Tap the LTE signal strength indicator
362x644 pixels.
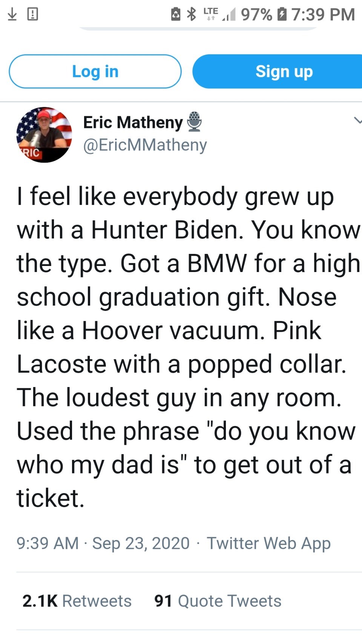(219, 14)
